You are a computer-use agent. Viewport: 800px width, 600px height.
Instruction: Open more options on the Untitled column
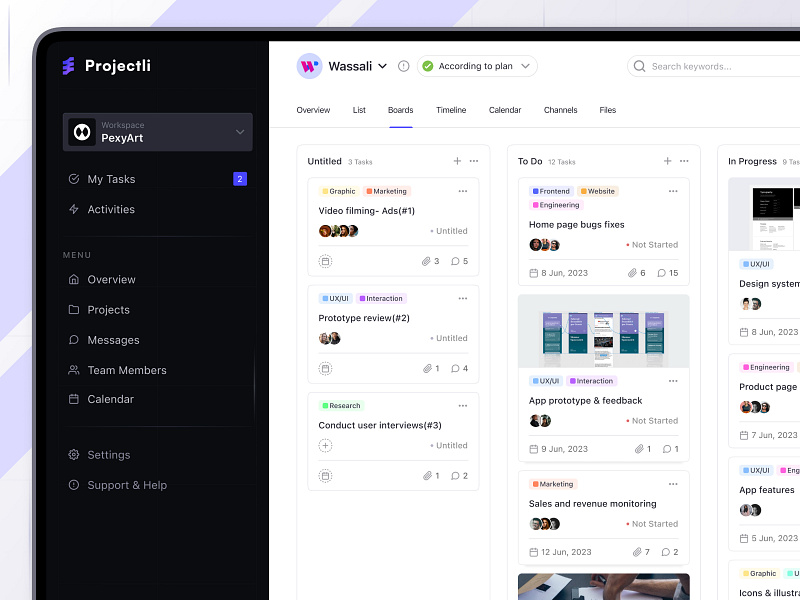[475, 160]
